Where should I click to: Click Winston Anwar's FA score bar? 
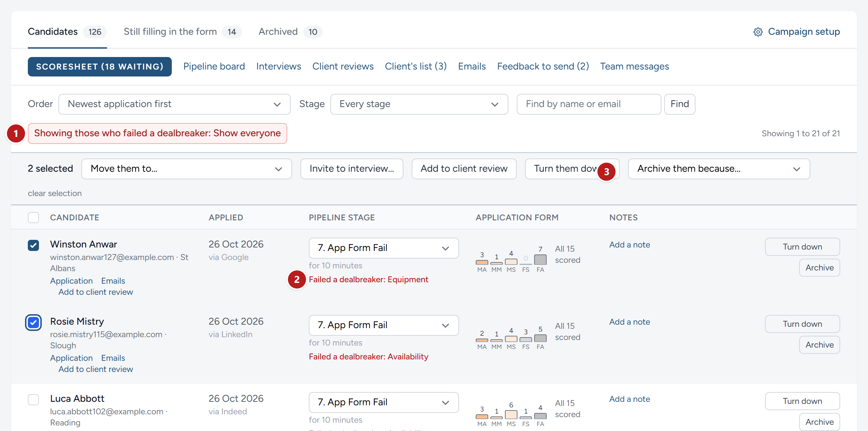[x=540, y=260]
